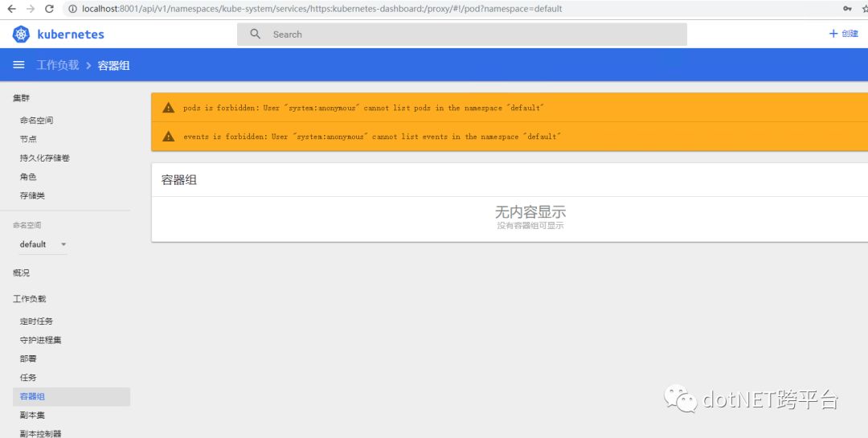Click warning icon beside events forbidden message
Viewport: 868px width, 438px height.
[168, 136]
